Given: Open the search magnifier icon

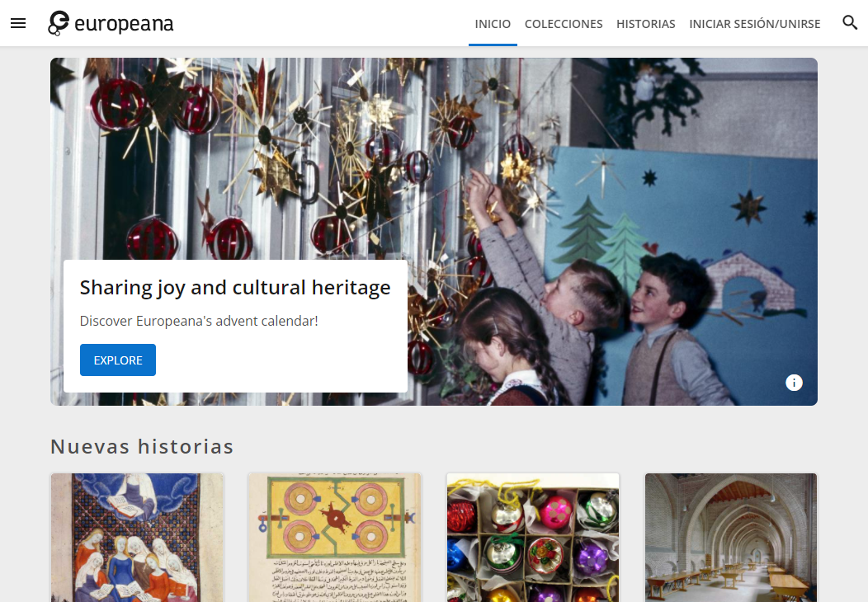Looking at the screenshot, I should click(x=850, y=23).
